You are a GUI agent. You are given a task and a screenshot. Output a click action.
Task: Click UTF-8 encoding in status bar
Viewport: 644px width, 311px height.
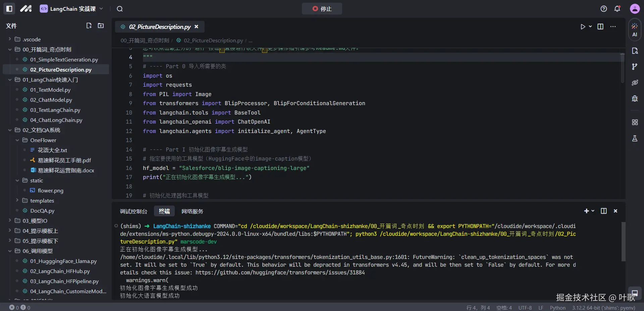(525, 308)
